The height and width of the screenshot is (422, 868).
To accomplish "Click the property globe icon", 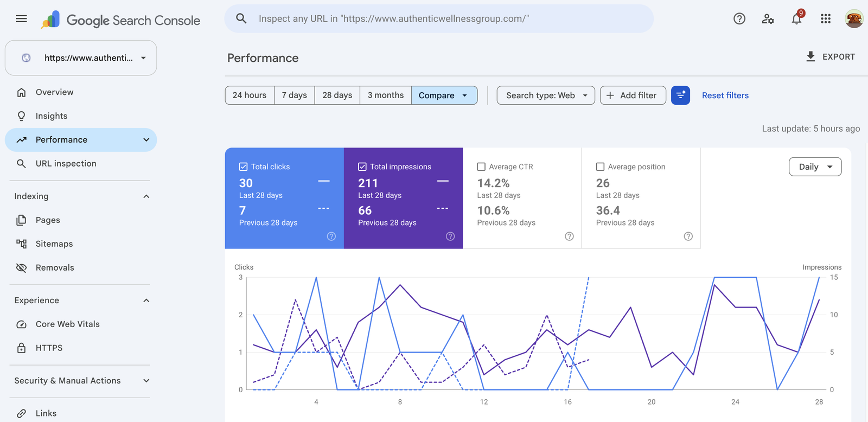I will 26,58.
